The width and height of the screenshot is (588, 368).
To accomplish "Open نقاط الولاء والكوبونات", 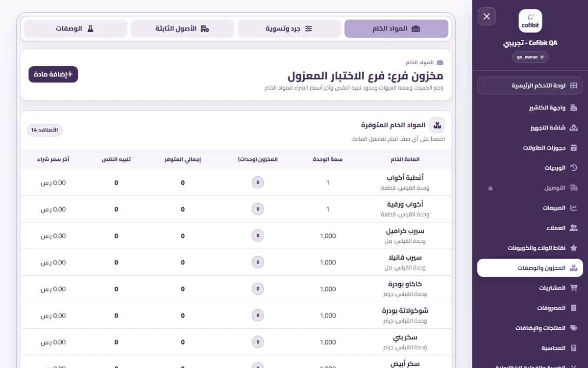I will [530, 248].
